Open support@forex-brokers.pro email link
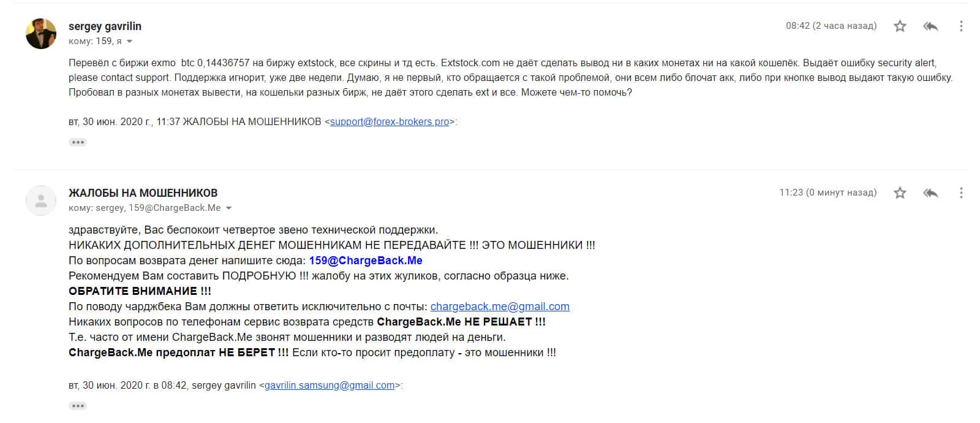The width and height of the screenshot is (980, 423). point(390,121)
